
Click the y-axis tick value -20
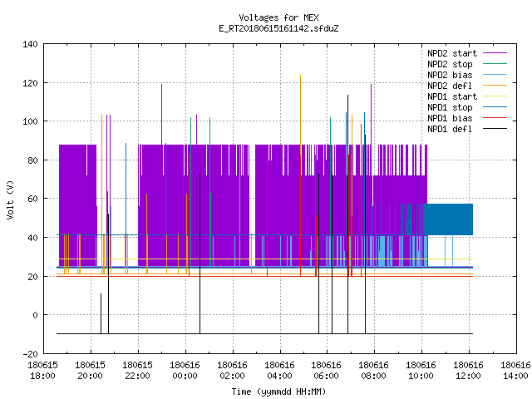[x=30, y=354]
